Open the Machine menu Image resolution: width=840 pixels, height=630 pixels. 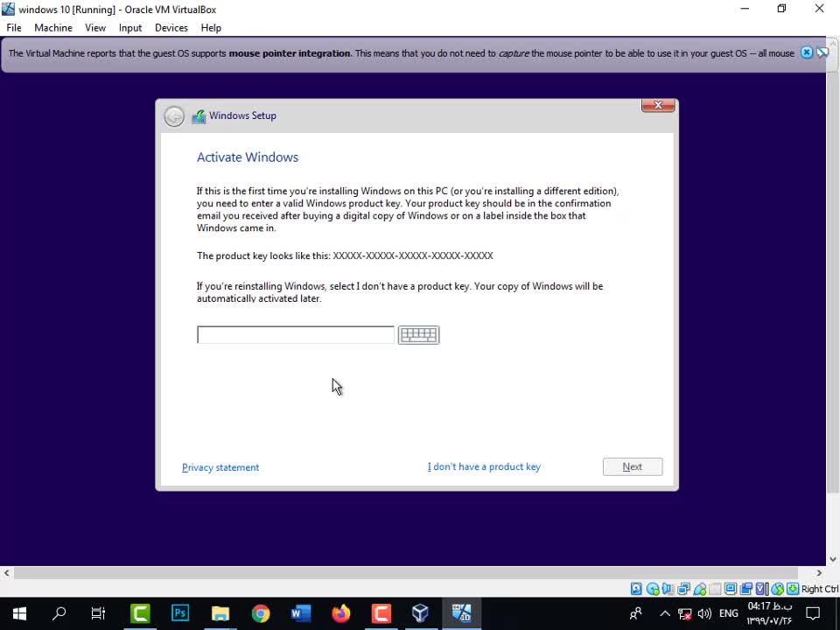[53, 28]
